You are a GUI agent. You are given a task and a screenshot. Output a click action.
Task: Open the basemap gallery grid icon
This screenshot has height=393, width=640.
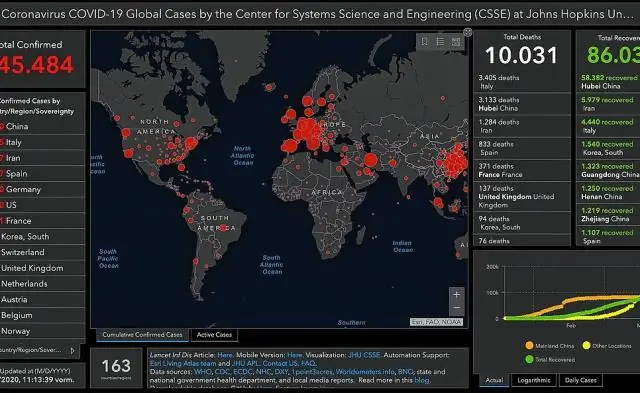tap(456, 42)
